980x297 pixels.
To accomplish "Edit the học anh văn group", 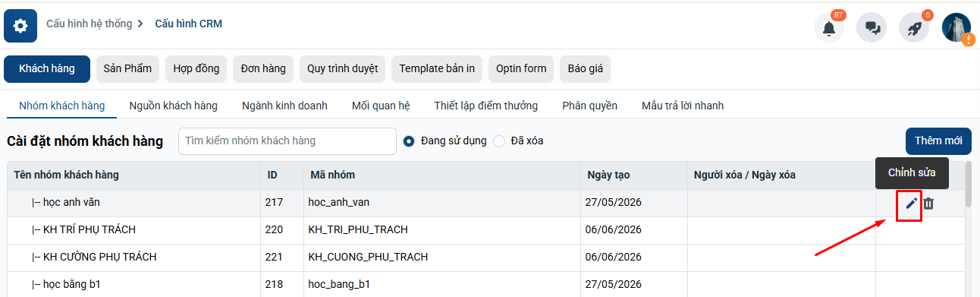I will [x=910, y=204].
